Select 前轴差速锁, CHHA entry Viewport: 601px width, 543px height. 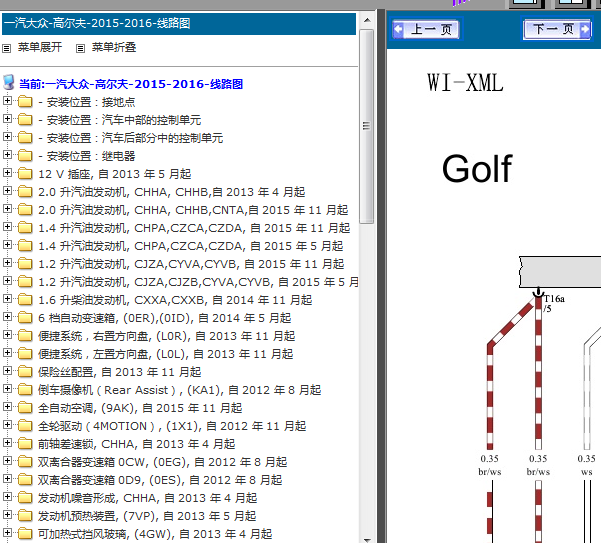[x=136, y=444]
